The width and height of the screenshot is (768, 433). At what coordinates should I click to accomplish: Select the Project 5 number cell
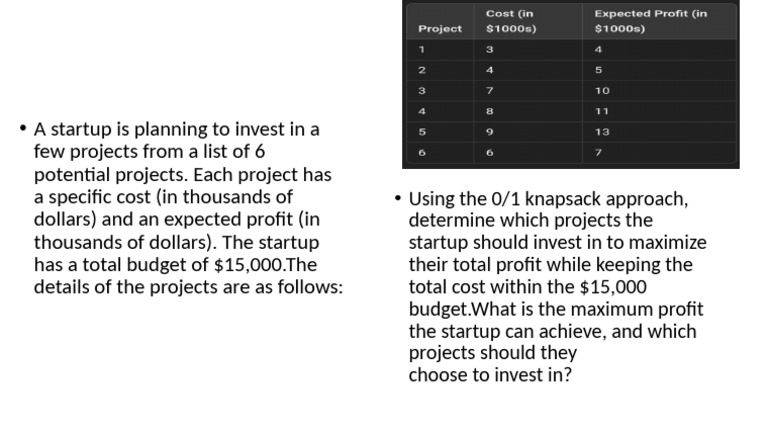[x=422, y=132]
